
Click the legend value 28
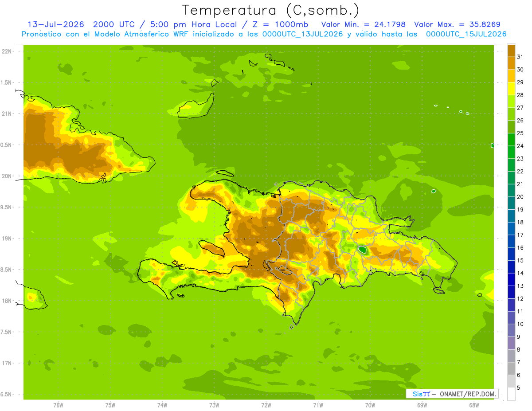(x=520, y=95)
